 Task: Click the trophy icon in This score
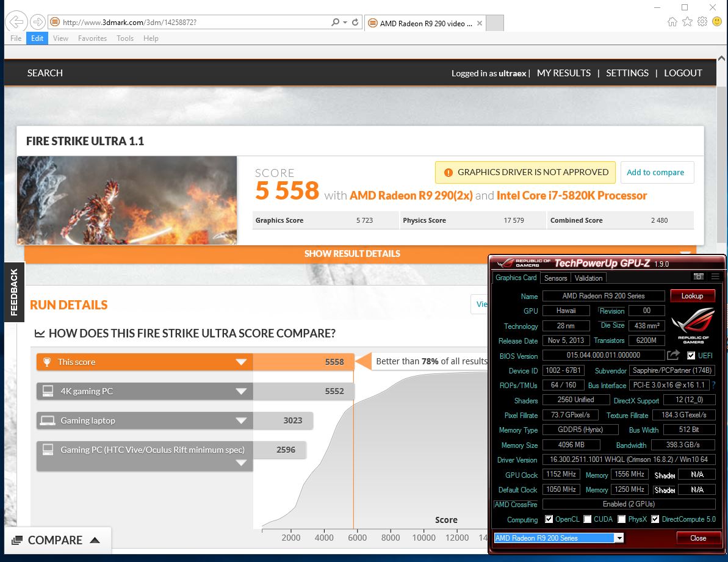point(47,362)
